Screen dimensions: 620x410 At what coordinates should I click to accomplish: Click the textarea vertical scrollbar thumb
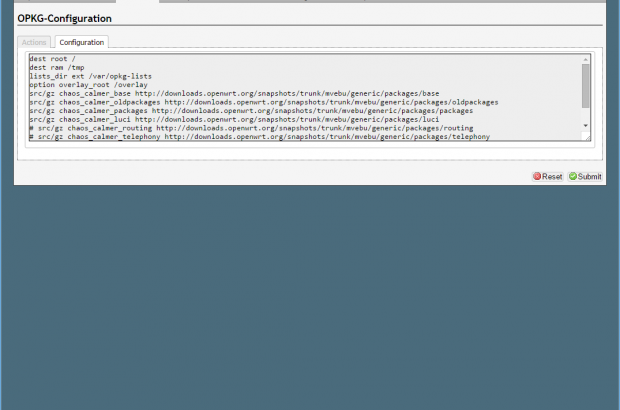(586, 86)
